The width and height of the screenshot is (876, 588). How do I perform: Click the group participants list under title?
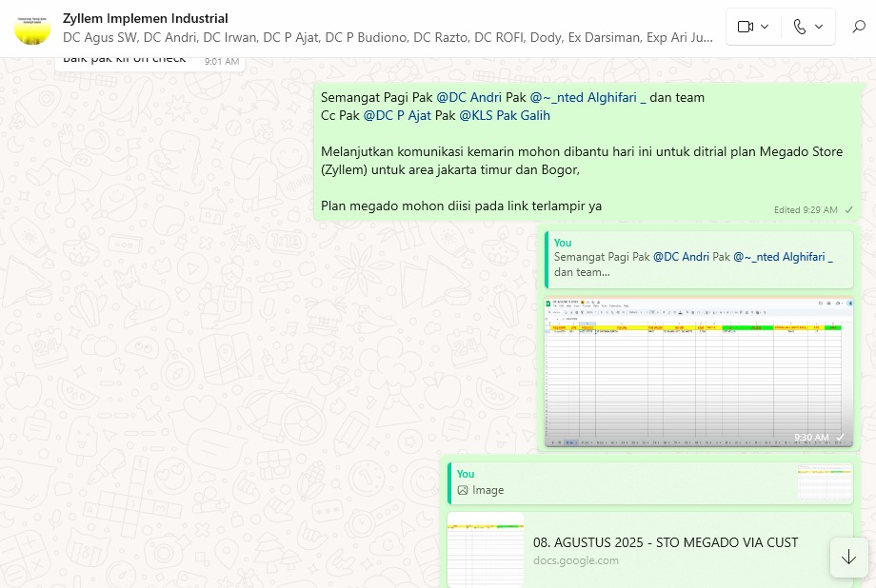click(x=388, y=38)
